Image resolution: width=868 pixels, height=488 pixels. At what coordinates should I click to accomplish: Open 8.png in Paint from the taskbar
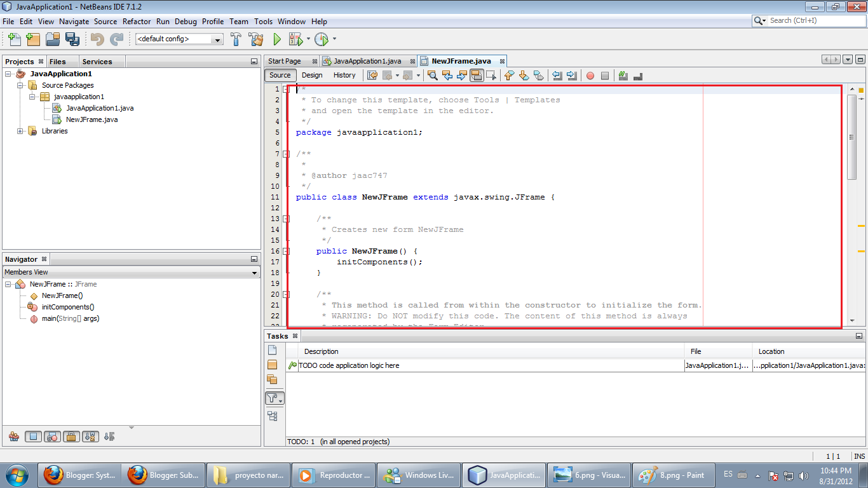pos(672,475)
